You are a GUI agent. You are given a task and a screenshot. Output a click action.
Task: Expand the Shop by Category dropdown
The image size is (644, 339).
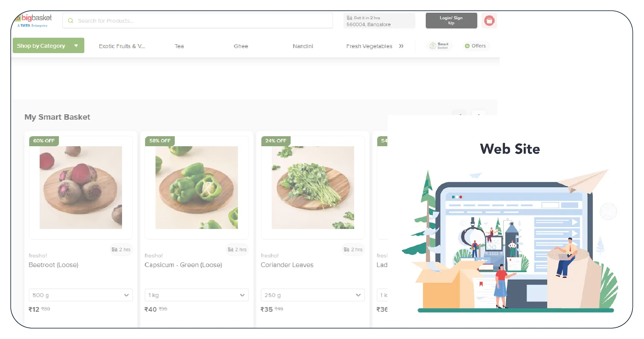(x=48, y=46)
